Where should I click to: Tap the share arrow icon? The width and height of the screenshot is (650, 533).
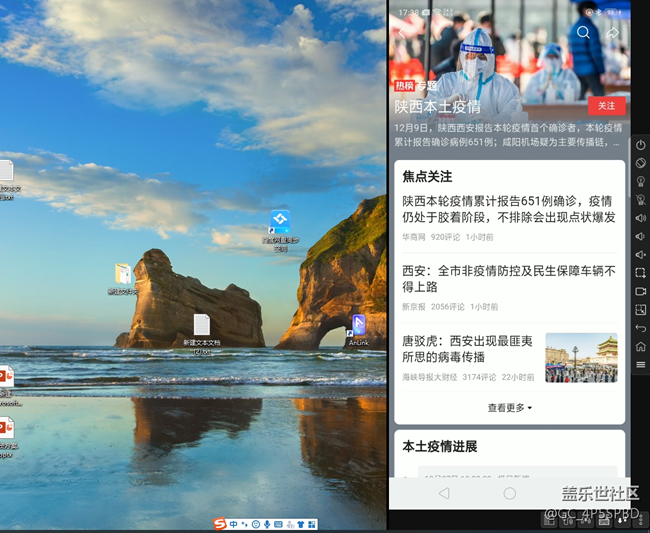point(613,33)
